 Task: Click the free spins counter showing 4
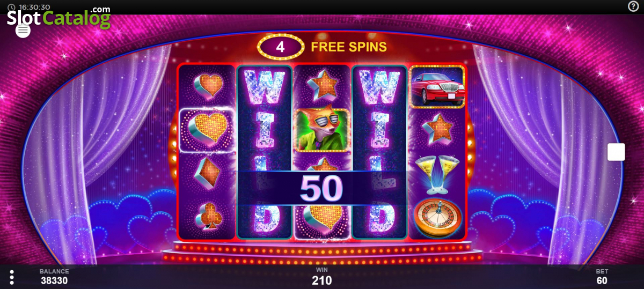tap(280, 47)
